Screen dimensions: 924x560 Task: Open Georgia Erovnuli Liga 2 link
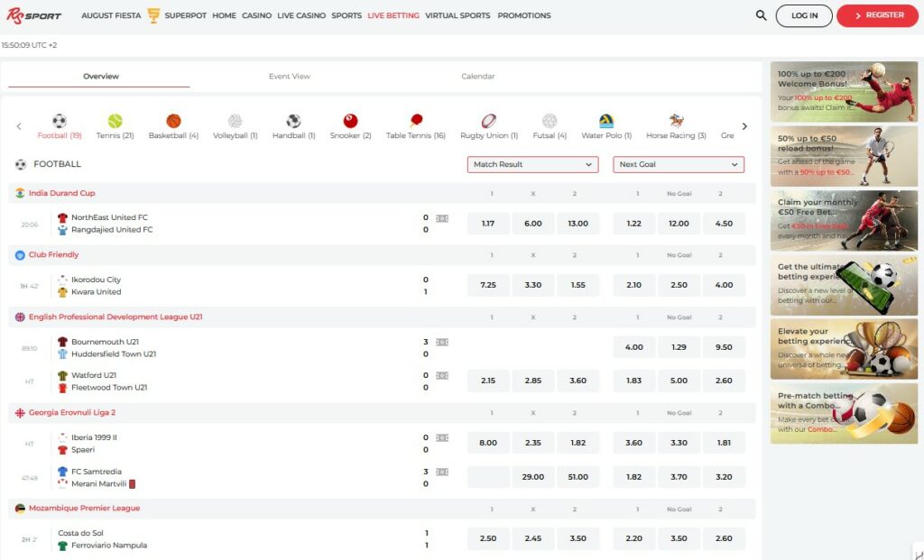72,413
